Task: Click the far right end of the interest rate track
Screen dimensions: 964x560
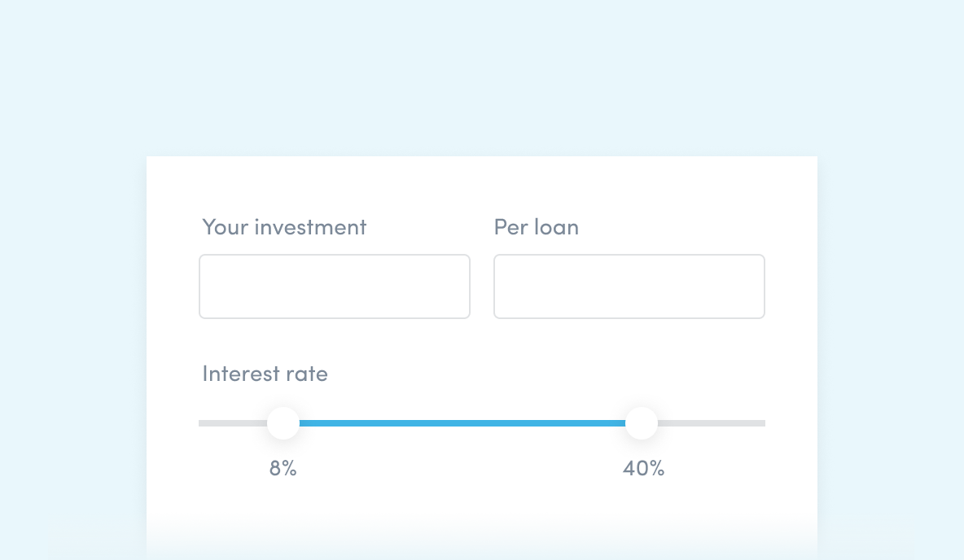Action: 761,423
